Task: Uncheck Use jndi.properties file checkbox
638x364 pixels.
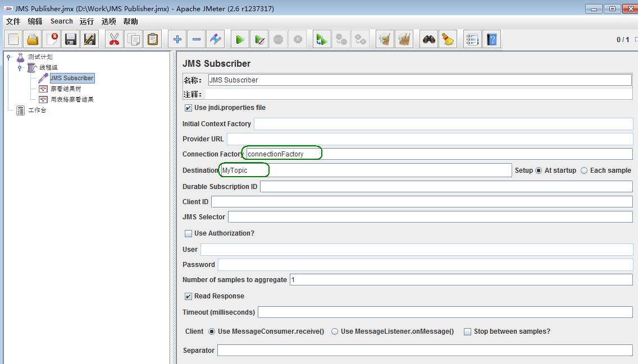Action: [188, 108]
